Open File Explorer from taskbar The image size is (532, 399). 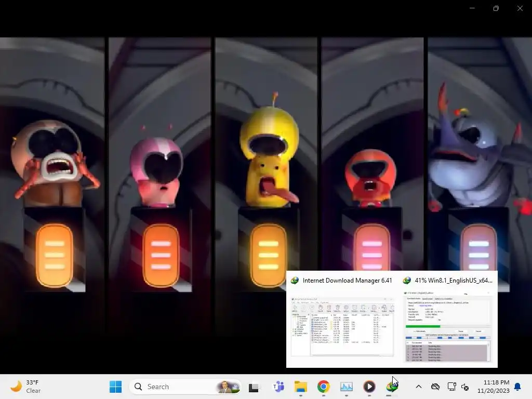301,387
